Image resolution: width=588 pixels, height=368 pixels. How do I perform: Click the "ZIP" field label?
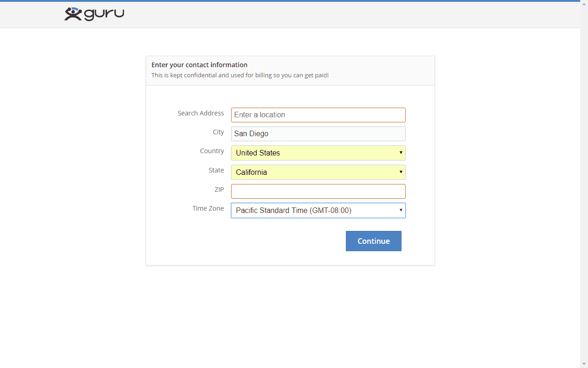tap(219, 190)
